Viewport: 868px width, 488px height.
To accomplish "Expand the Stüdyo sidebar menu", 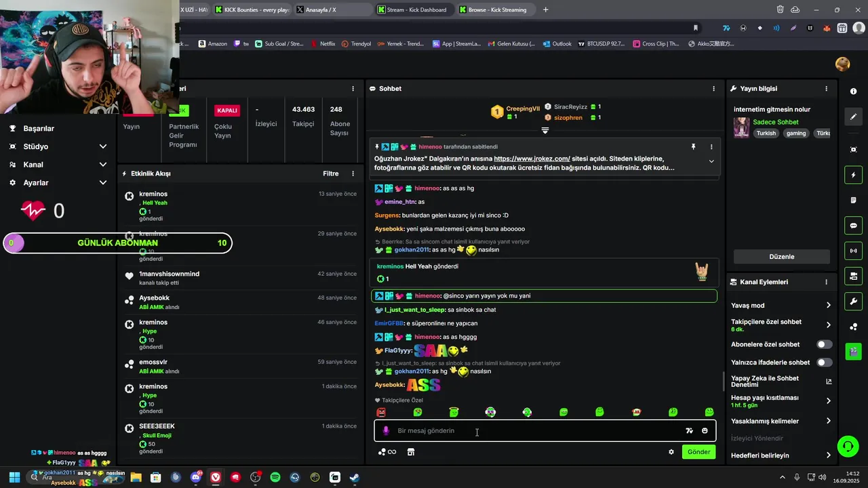I will point(103,146).
